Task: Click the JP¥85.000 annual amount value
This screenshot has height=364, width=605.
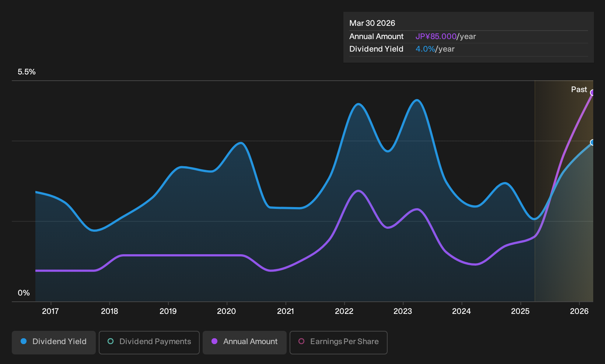Action: [x=436, y=36]
